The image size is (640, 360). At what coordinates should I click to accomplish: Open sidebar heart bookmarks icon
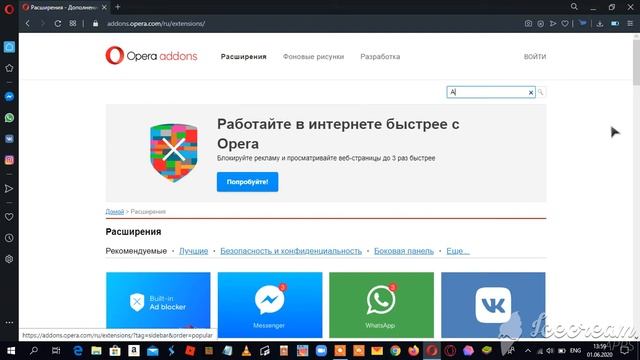(x=9, y=217)
